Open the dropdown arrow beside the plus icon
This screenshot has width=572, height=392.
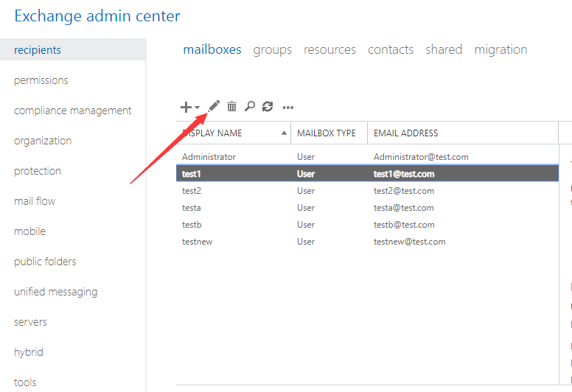click(197, 107)
